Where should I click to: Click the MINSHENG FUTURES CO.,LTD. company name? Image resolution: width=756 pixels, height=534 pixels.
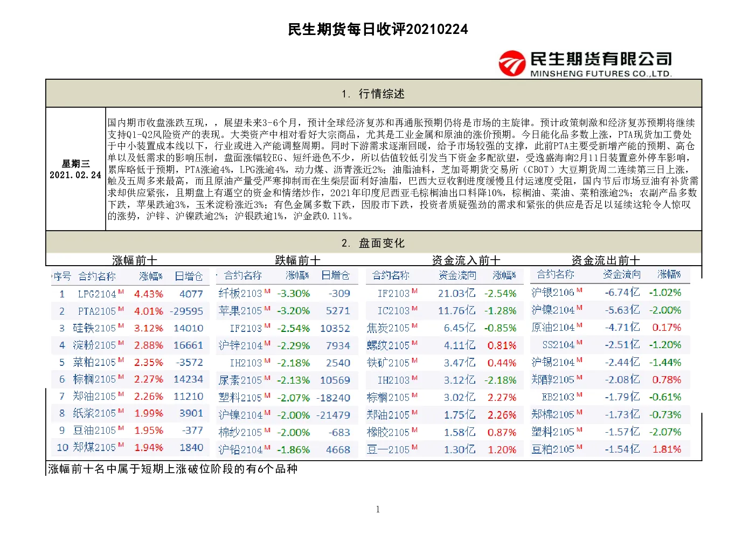pyautogui.click(x=601, y=74)
